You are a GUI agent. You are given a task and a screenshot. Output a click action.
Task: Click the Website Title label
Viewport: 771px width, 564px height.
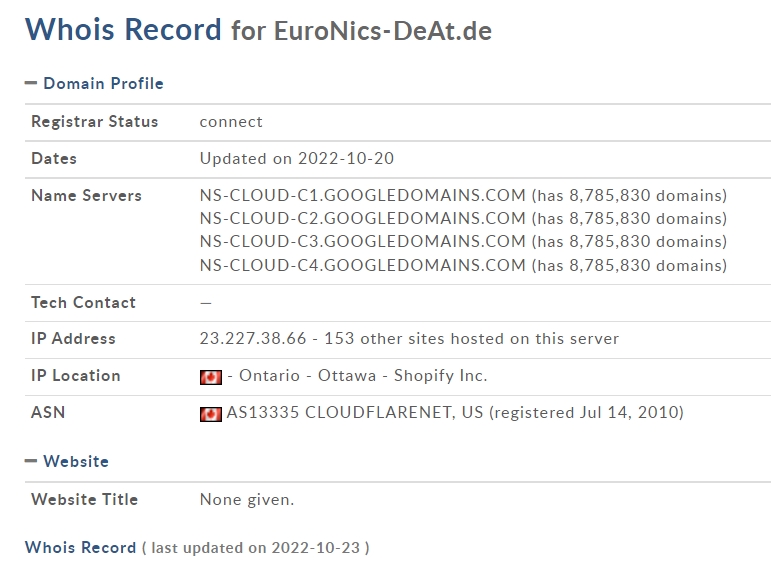click(x=85, y=499)
